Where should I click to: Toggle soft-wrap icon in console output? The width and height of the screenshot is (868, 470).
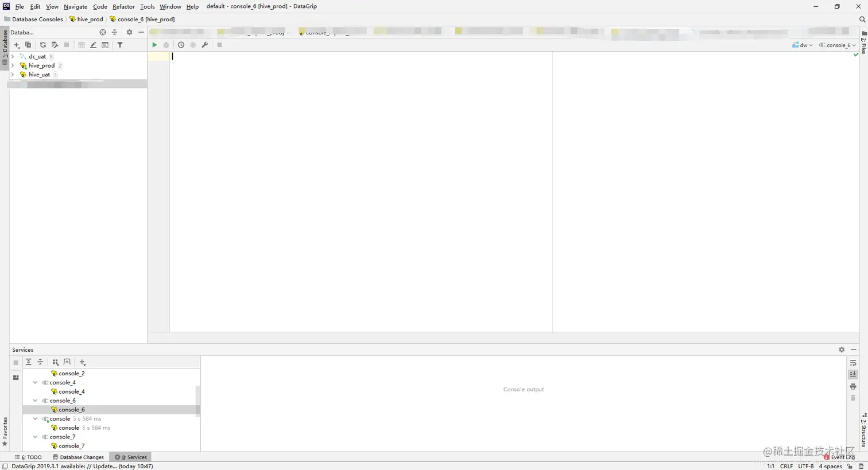pyautogui.click(x=853, y=363)
